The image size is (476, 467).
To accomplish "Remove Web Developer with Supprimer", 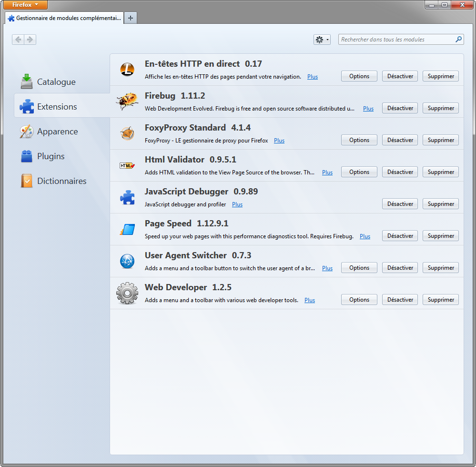I will [440, 299].
